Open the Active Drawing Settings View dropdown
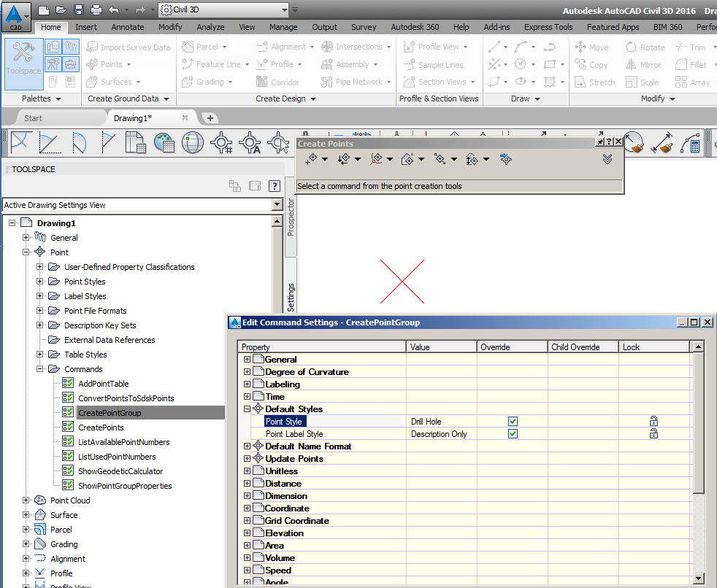The width and height of the screenshot is (717, 588). [277, 205]
